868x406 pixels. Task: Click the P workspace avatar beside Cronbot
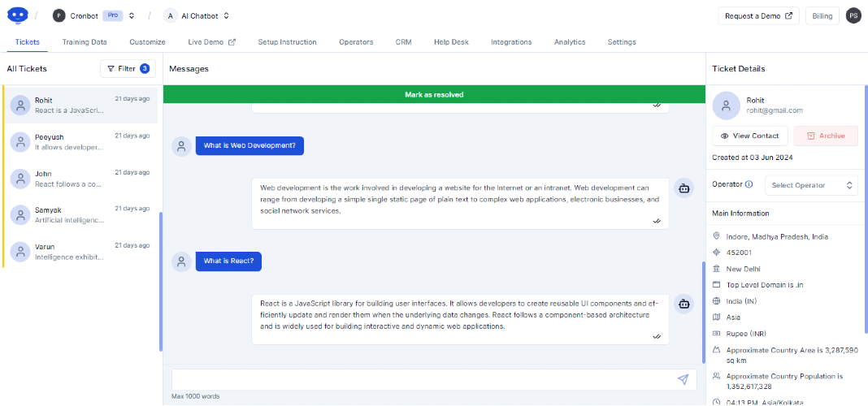[x=59, y=15]
